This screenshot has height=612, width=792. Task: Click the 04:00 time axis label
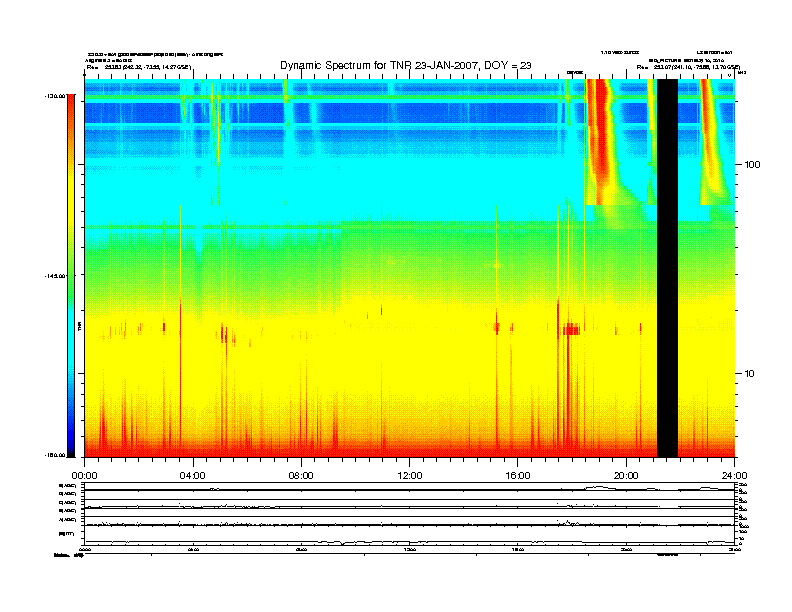[193, 475]
